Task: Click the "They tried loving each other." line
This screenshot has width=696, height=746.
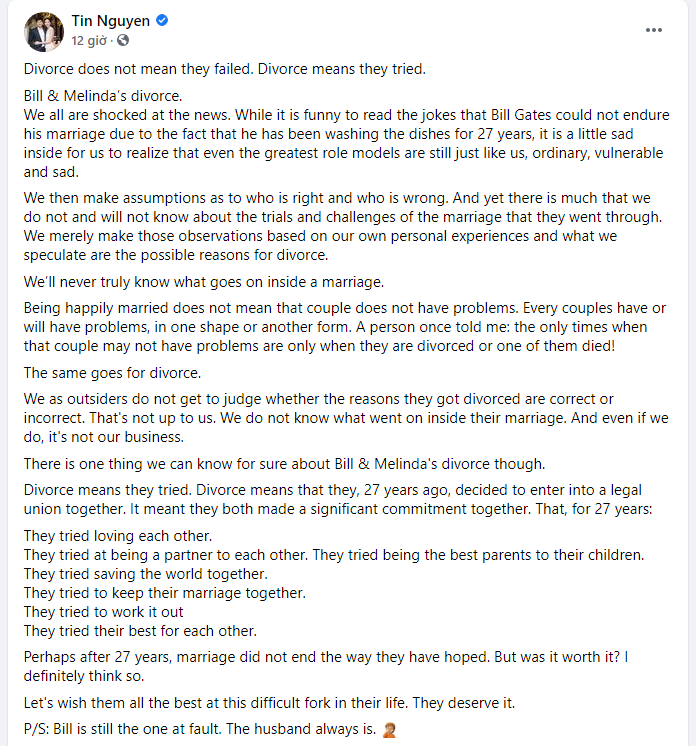Action: 117,535
